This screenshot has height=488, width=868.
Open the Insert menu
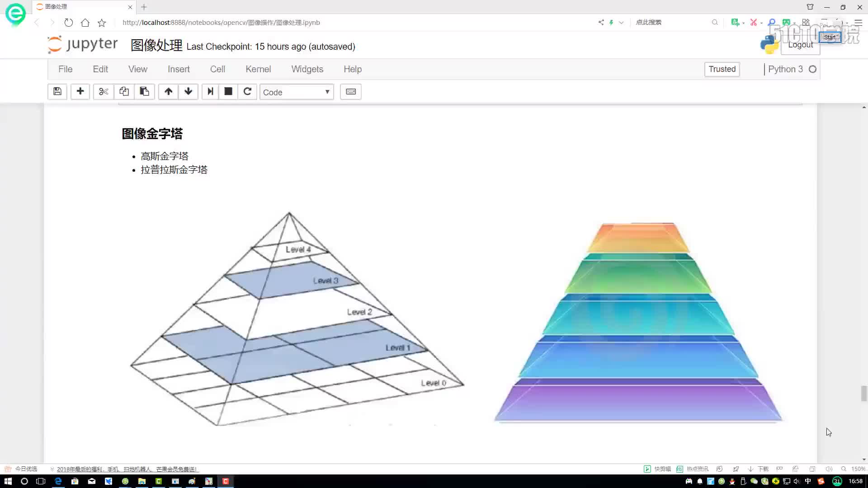(x=179, y=69)
